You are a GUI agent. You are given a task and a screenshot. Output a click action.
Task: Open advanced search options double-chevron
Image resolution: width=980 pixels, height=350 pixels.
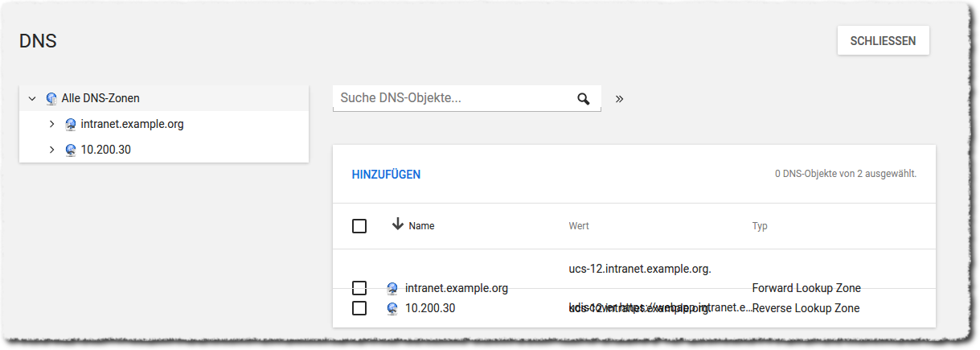tap(619, 99)
